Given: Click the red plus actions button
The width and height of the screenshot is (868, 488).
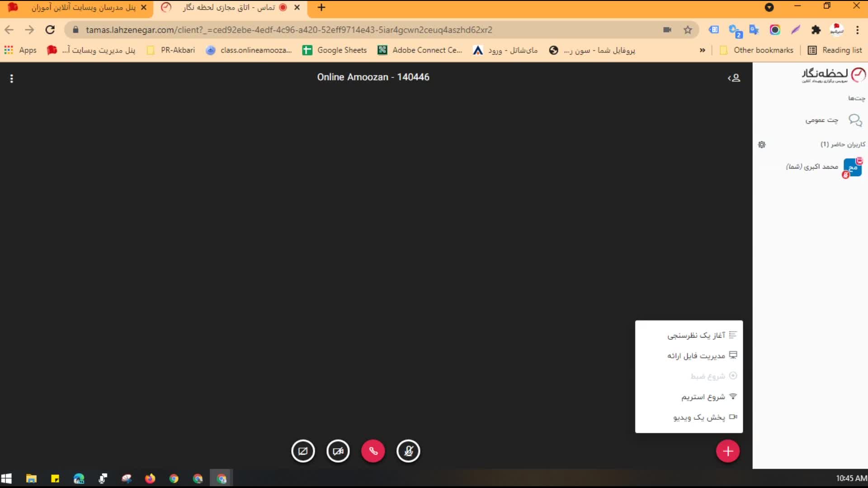Looking at the screenshot, I should tap(727, 451).
